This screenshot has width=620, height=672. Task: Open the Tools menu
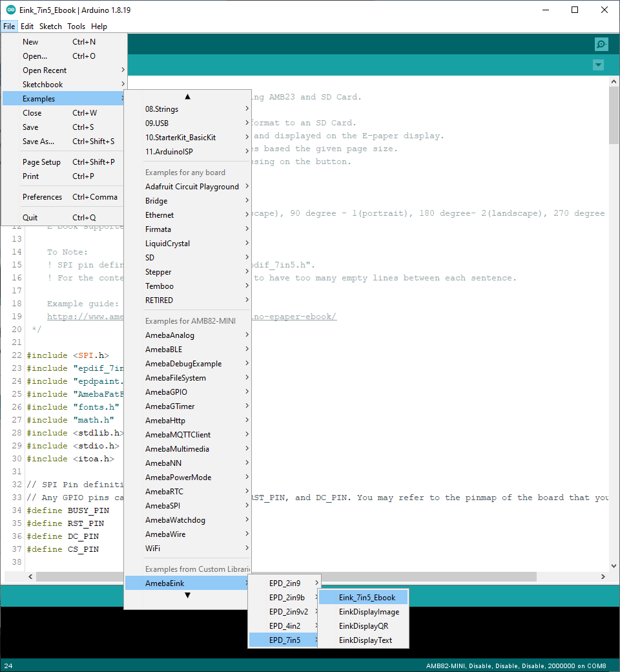click(76, 26)
